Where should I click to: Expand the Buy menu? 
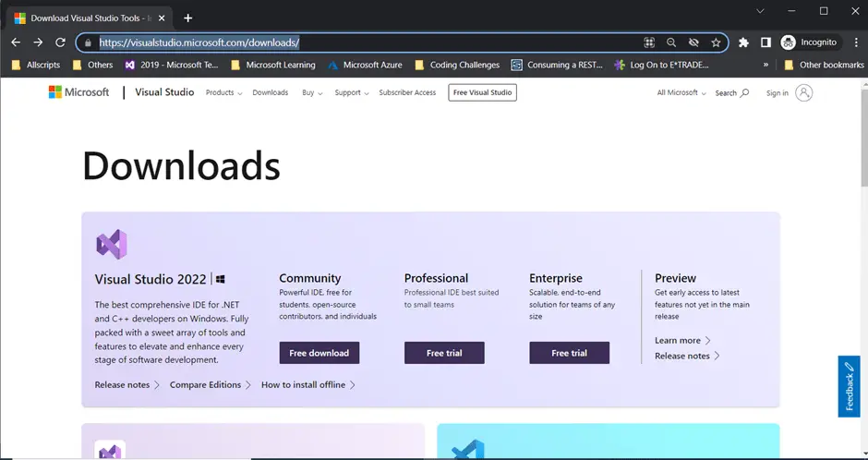(312, 92)
